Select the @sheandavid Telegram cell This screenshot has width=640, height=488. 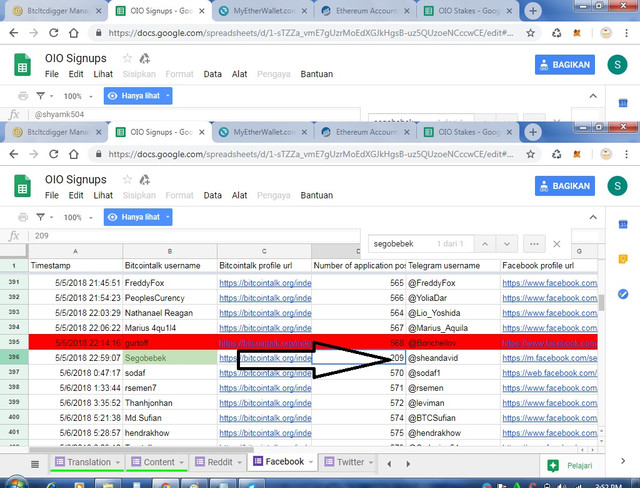(453, 358)
